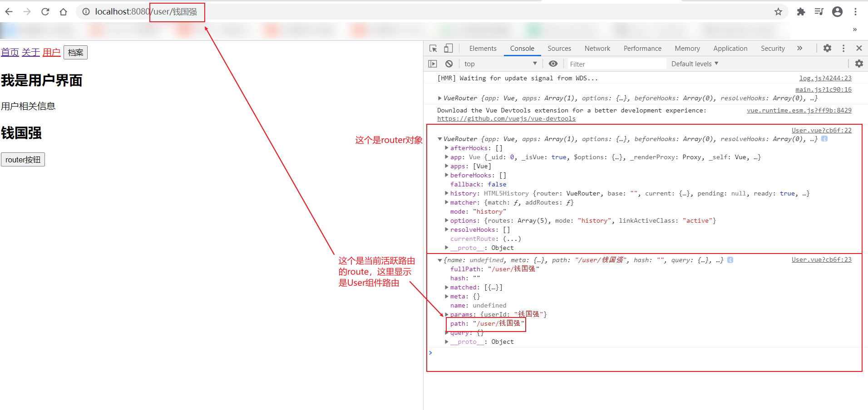Expand the app: Vue property
The height and width of the screenshot is (410, 868).
pyautogui.click(x=447, y=157)
